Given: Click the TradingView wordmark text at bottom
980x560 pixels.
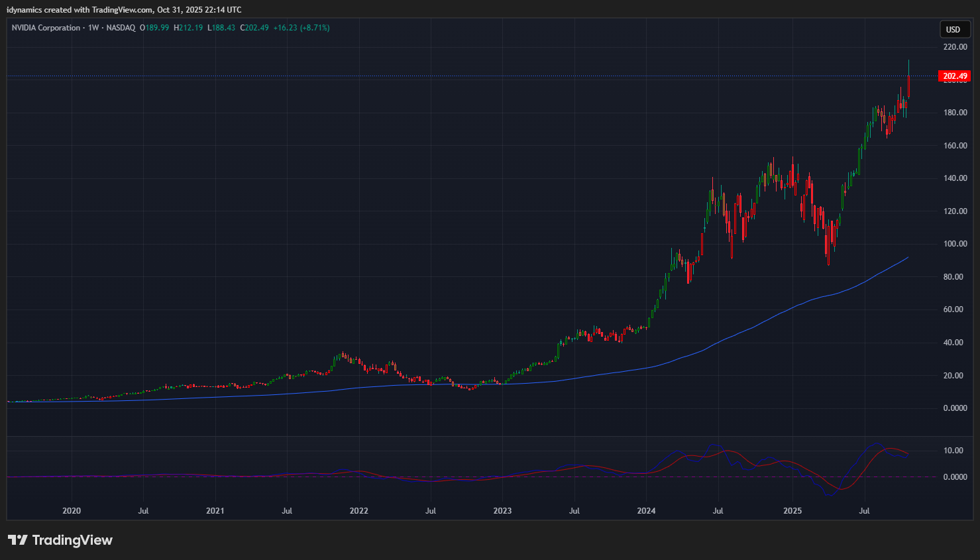Looking at the screenshot, I should 72,540.
